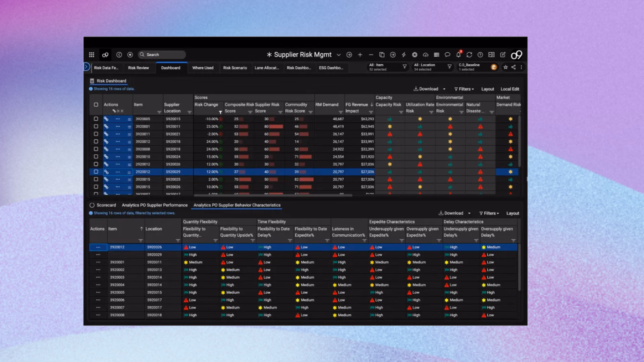Expand the Supplier Risk Mgmt title dropdown
The width and height of the screenshot is (644, 362).
(339, 55)
